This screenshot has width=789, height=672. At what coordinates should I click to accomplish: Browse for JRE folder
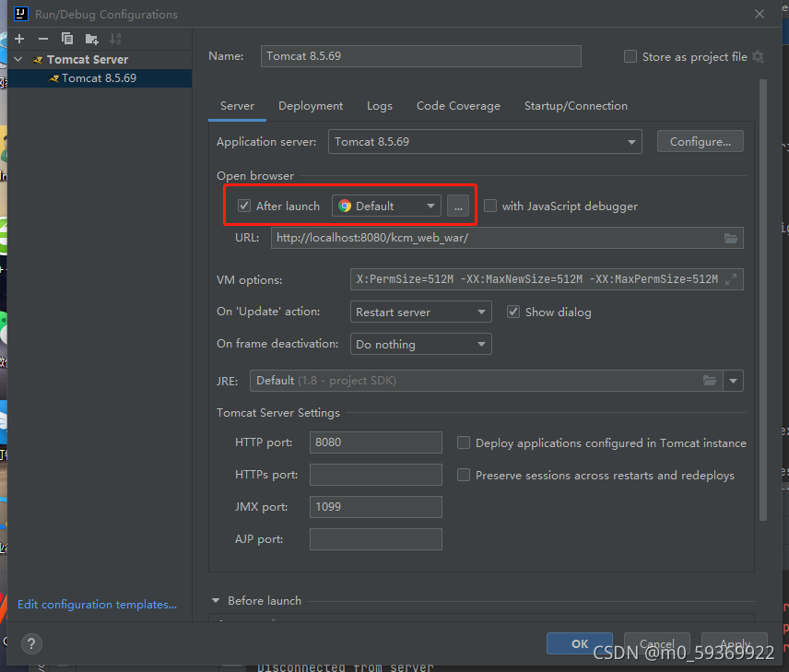[710, 381]
